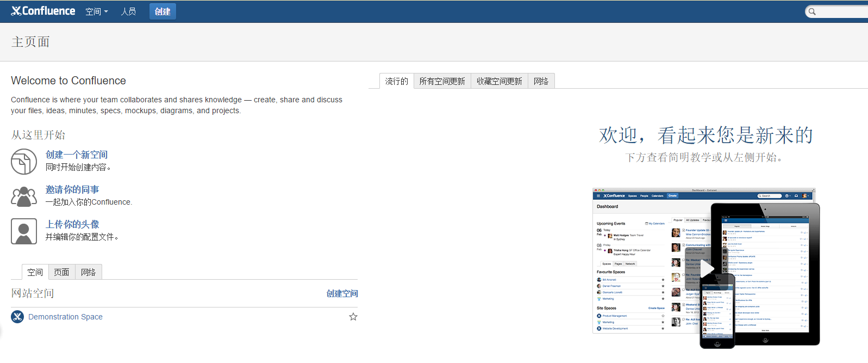Click the 从这里开始 heading

pos(38,134)
